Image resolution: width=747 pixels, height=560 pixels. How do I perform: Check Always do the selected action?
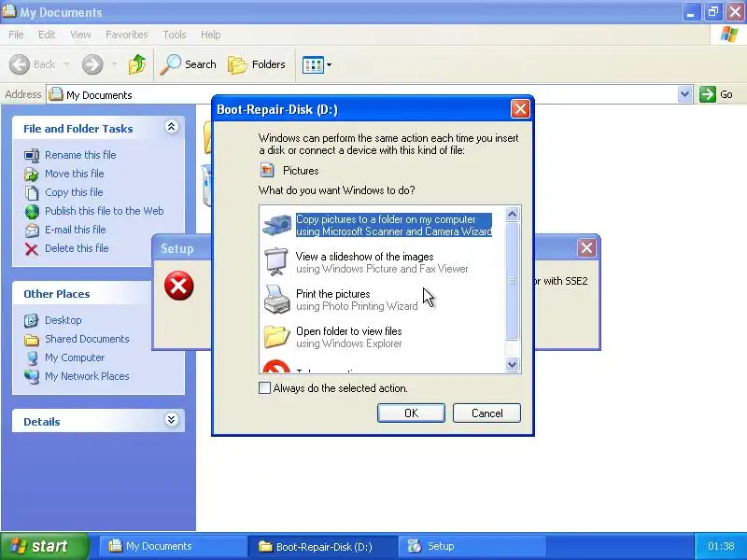point(264,387)
